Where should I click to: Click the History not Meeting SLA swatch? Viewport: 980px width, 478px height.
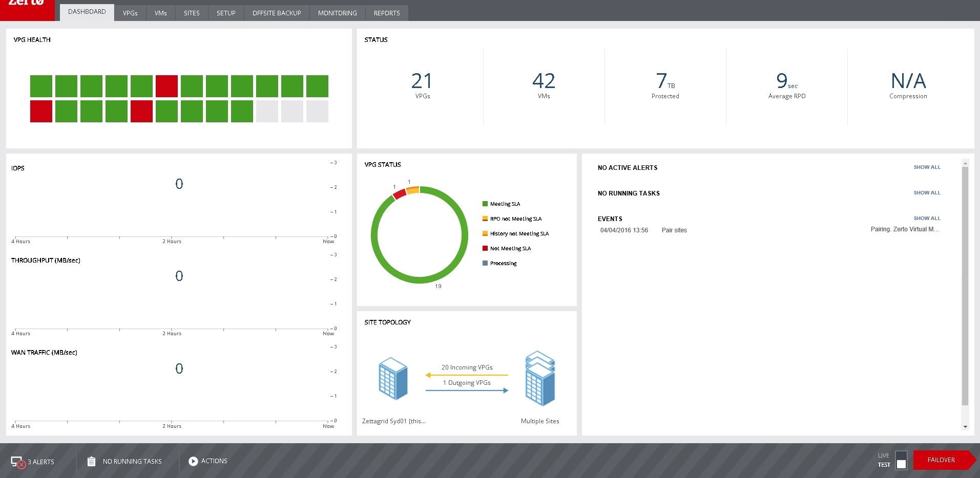coord(485,233)
